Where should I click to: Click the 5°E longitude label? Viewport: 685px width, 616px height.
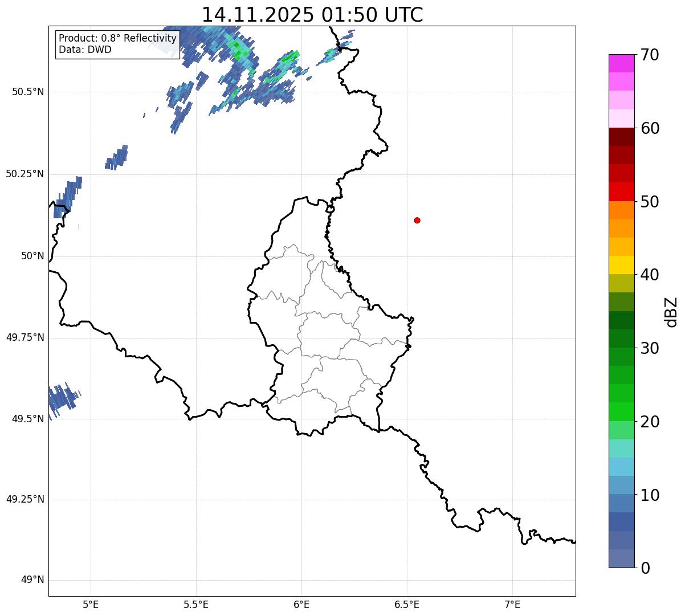click(x=91, y=605)
